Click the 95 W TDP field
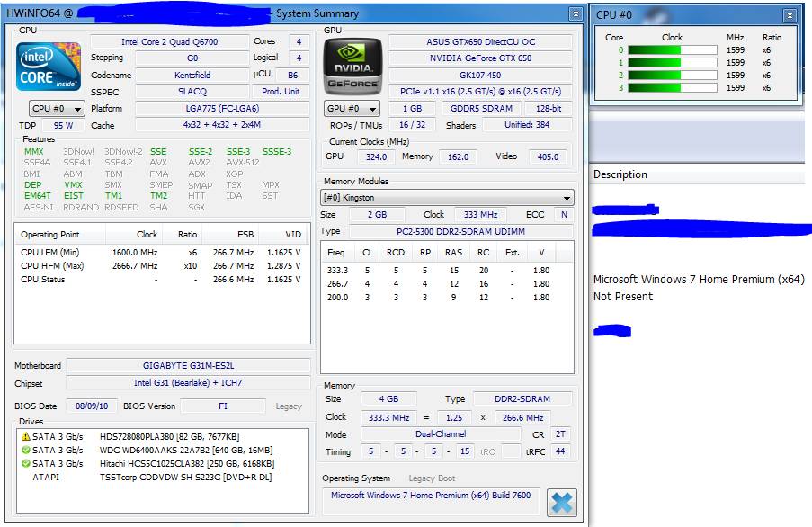 [63, 125]
